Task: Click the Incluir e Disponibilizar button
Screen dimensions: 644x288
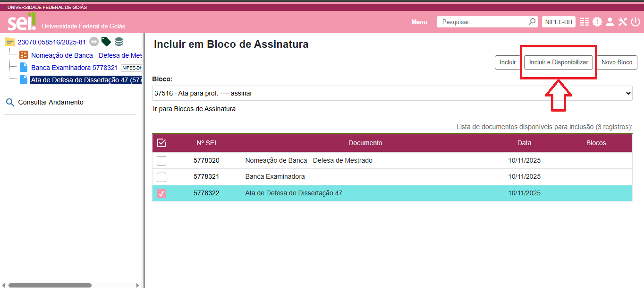Action: [x=559, y=62]
